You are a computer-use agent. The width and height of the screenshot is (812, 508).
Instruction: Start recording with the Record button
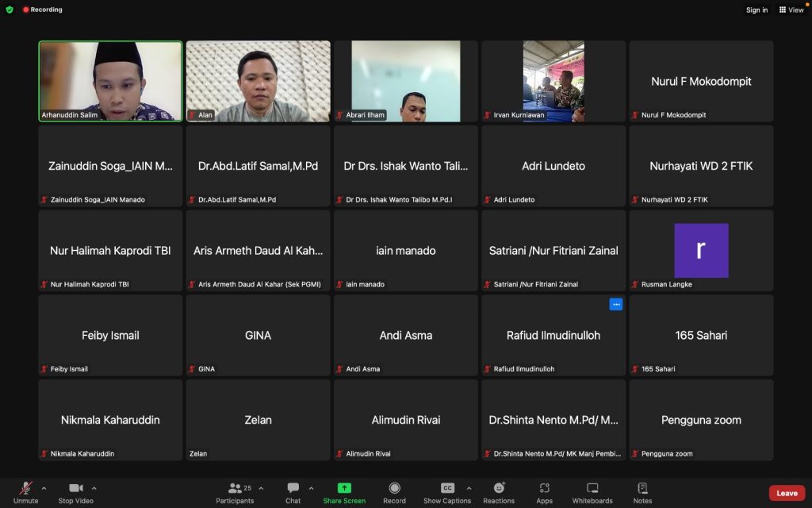[x=394, y=488]
